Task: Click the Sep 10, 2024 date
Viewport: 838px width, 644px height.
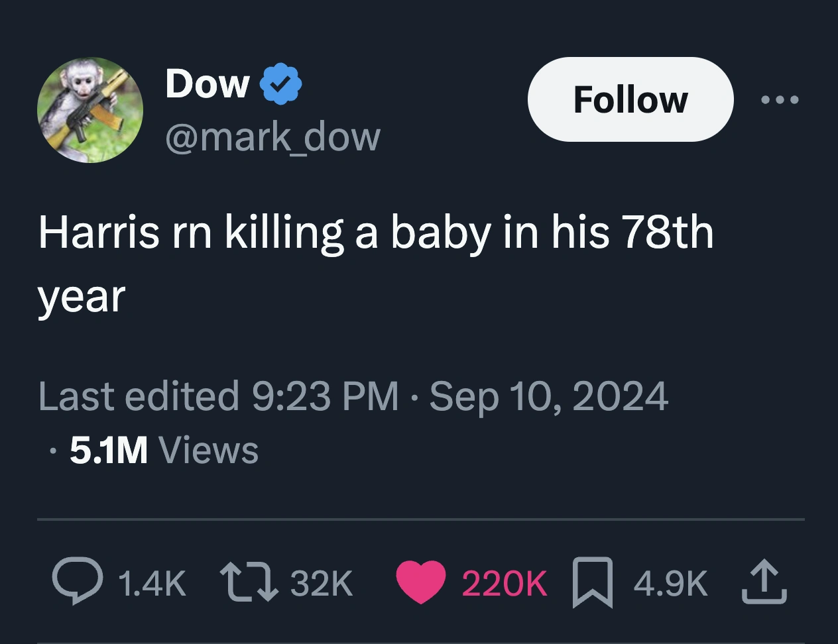Action: (x=548, y=396)
